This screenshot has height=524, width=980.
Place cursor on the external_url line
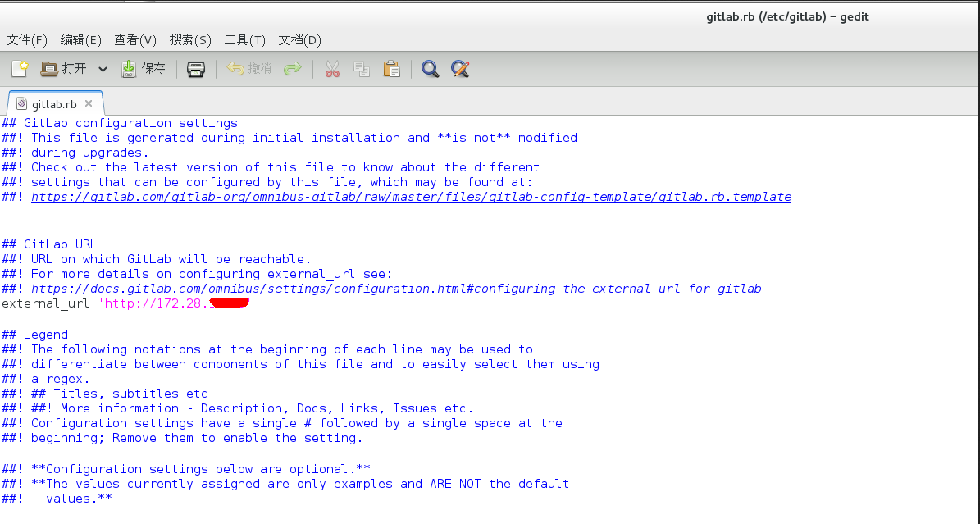tap(125, 304)
